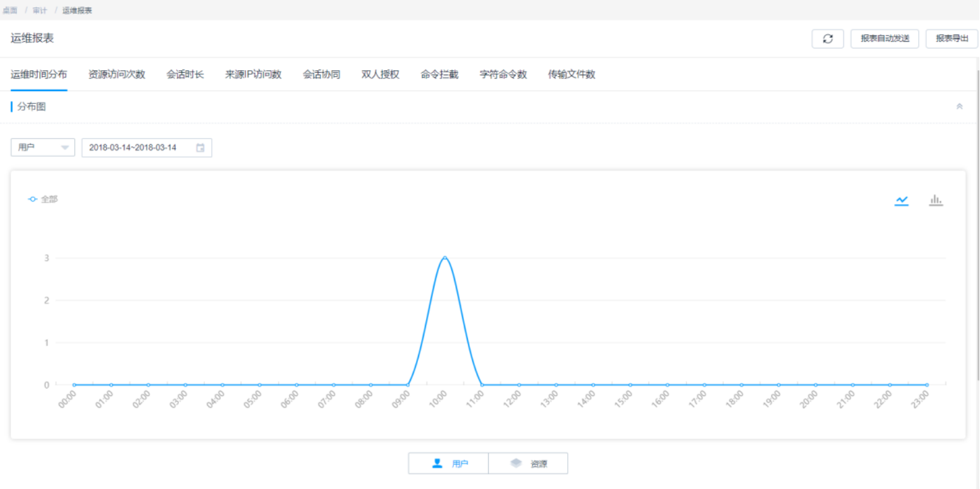Switch to 会话时长 tab
Image resolution: width=980 pixels, height=489 pixels.
(x=185, y=74)
